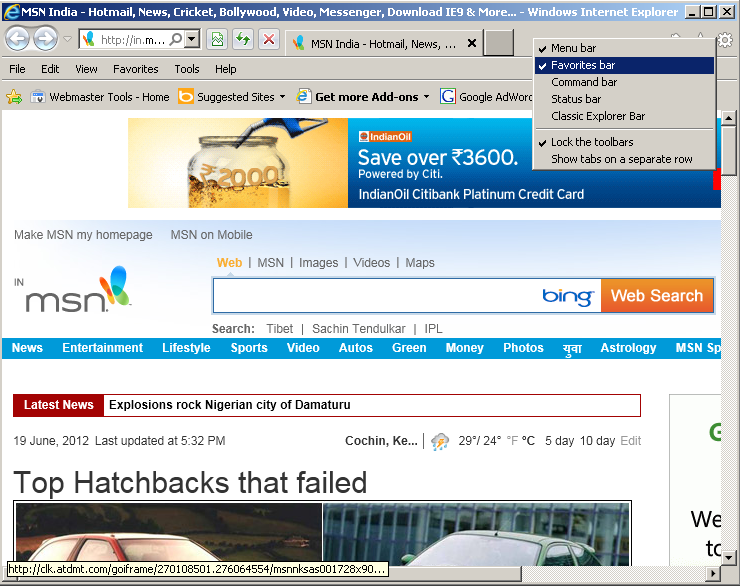Expand the Suggested Sites dropdown
This screenshot has width=740, height=586.
[x=282, y=97]
